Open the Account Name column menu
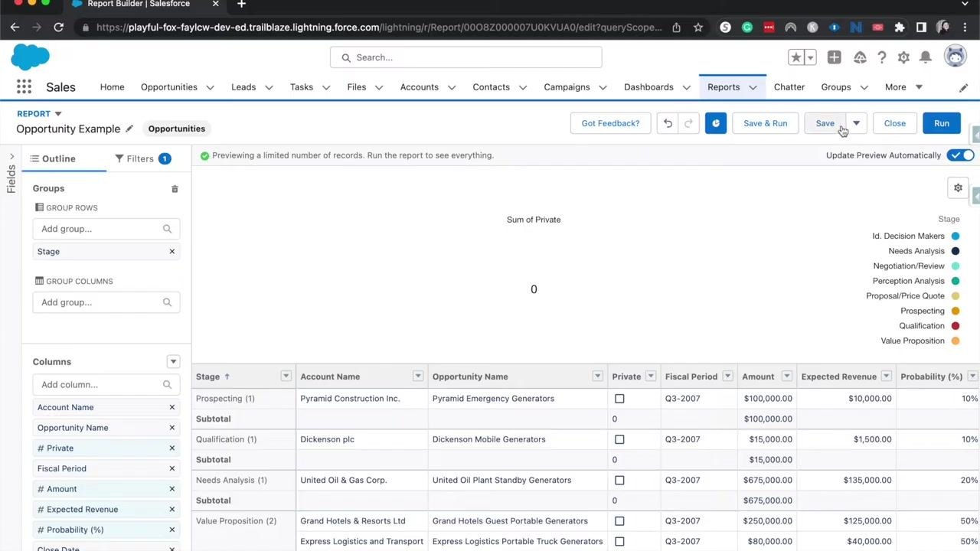Screen dimensions: 980x551 point(418,377)
